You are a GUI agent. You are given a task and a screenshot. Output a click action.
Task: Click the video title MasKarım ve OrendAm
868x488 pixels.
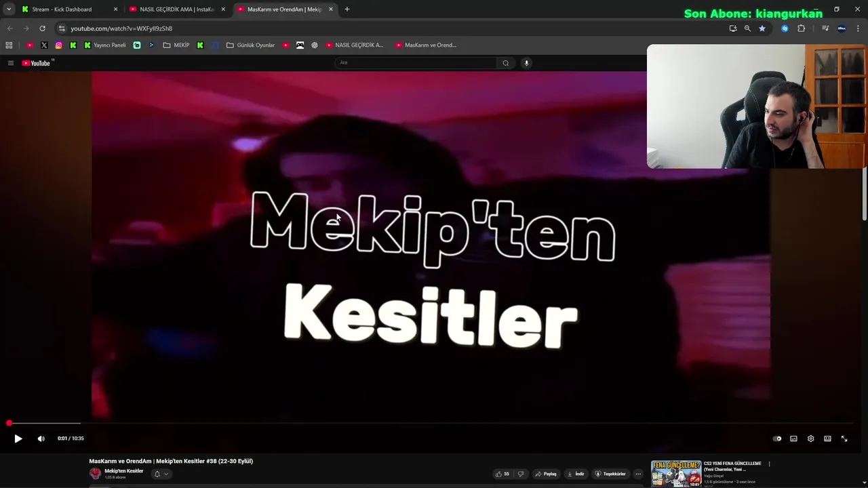click(171, 461)
